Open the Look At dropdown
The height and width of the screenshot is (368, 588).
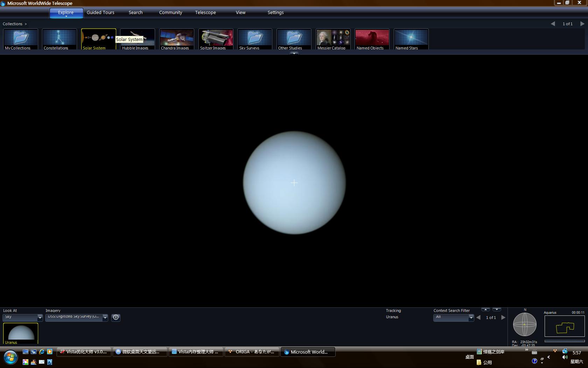click(22, 317)
